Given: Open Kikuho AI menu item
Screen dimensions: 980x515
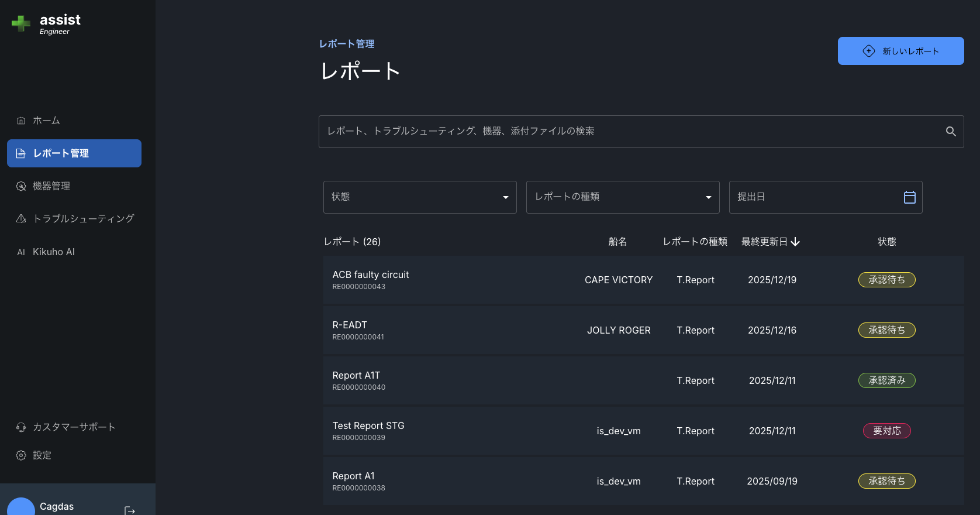Looking at the screenshot, I should [x=74, y=252].
